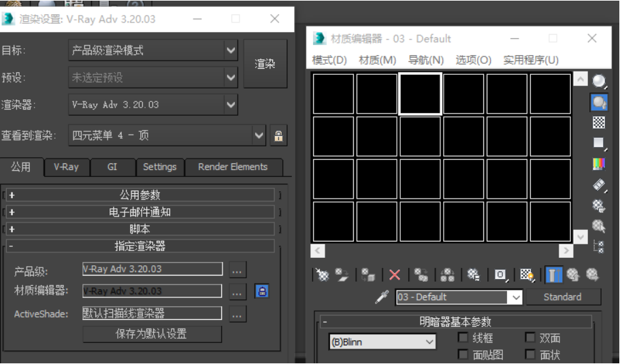Enable the 线框 checkbox

[x=463, y=337]
